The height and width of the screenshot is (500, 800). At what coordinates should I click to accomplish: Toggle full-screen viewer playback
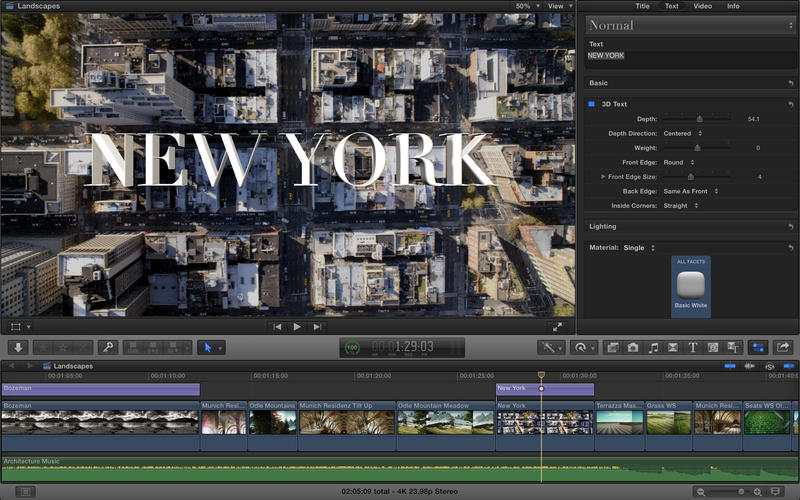pos(558,326)
